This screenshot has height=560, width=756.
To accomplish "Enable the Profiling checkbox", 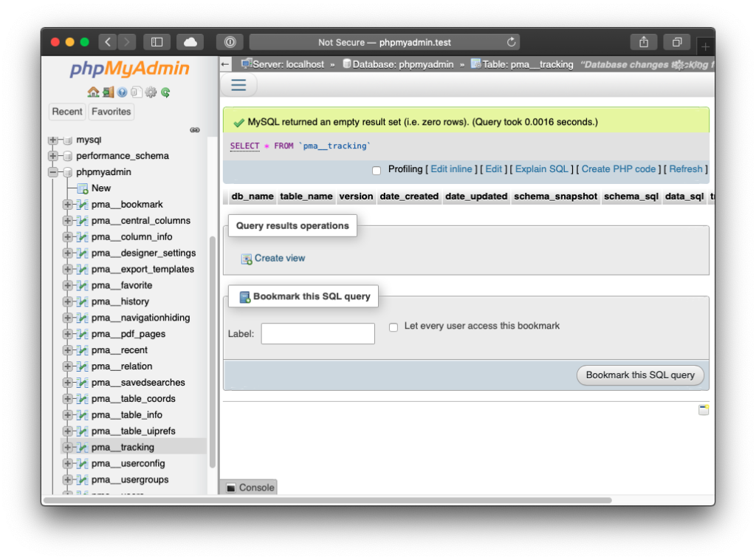I will point(377,170).
